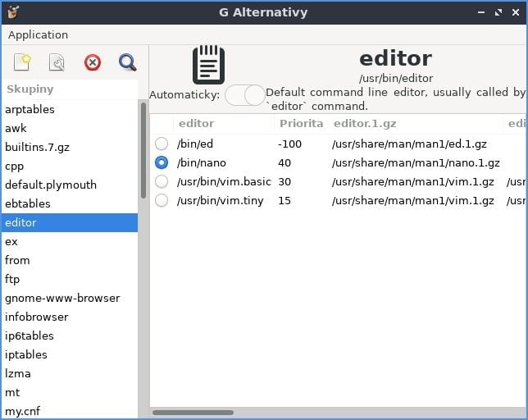
Task: Close the G Alternativy window
Action: [x=516, y=12]
